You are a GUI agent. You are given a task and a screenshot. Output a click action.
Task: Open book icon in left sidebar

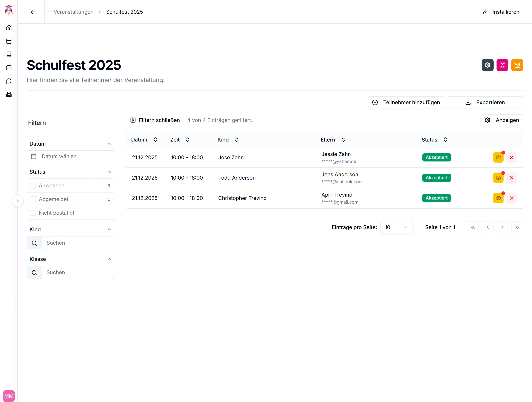[x=9, y=54]
